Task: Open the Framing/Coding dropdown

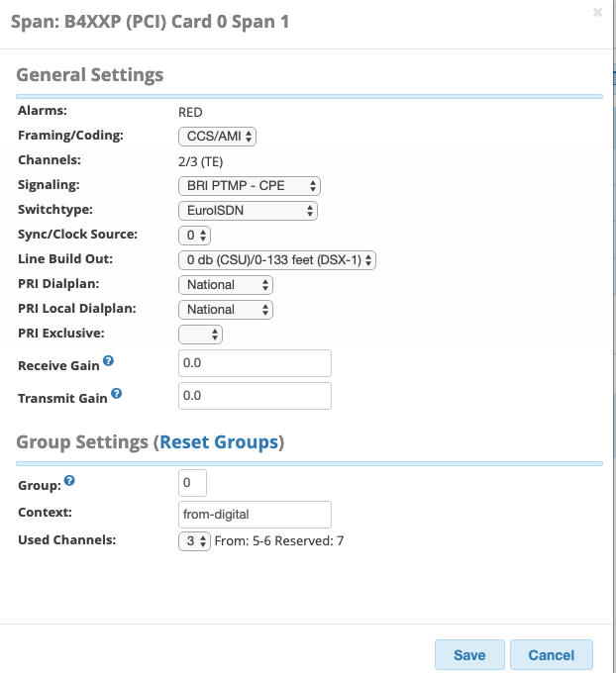Action: pos(217,136)
